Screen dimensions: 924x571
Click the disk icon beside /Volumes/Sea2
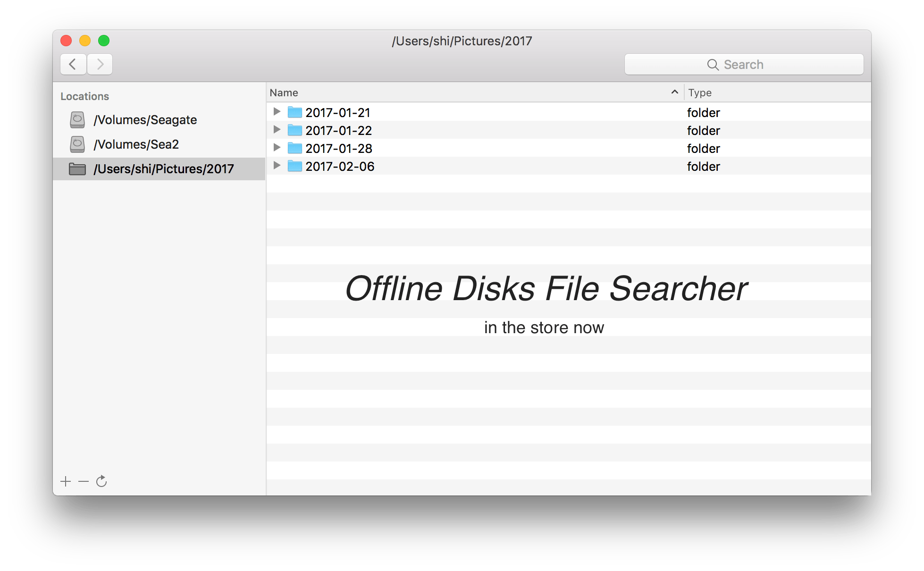pos(77,144)
